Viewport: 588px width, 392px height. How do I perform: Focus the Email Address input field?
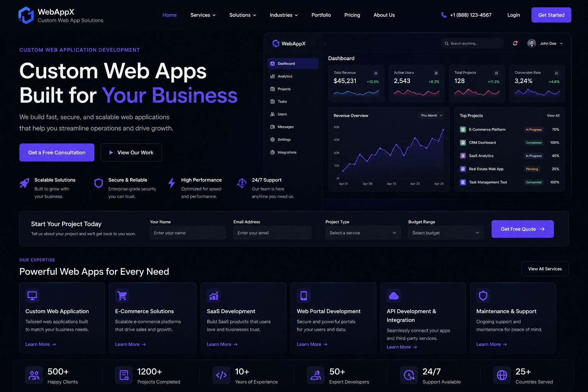272,233
